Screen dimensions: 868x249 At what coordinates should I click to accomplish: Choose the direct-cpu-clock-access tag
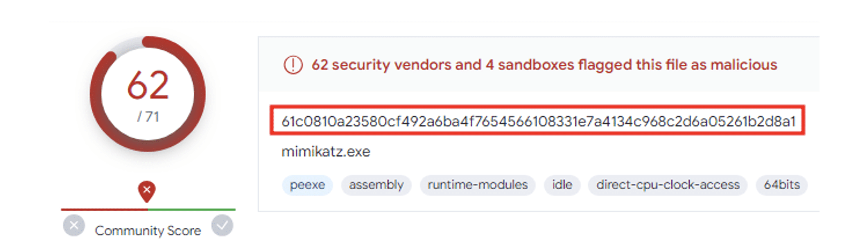[x=668, y=185]
